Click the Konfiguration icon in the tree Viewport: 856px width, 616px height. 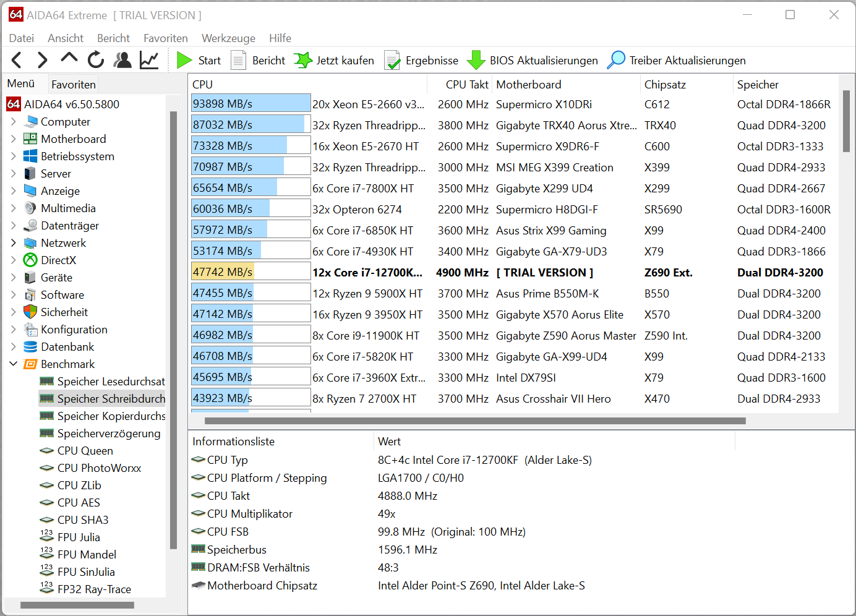(30, 330)
